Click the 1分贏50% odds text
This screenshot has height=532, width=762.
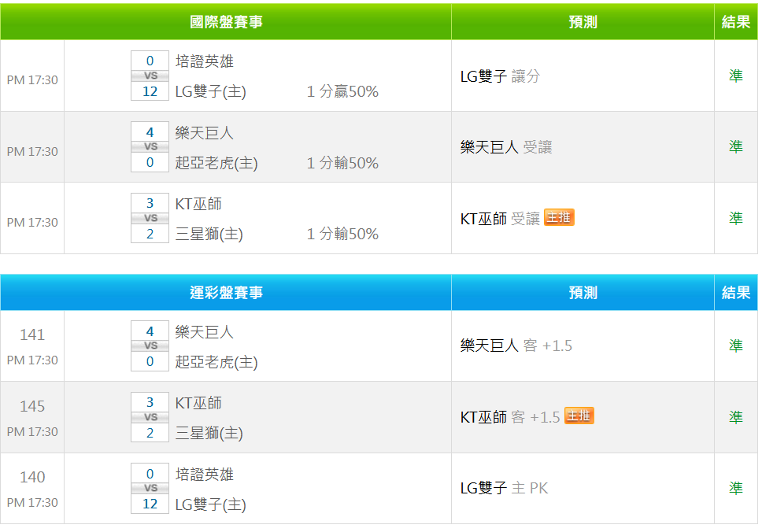click(342, 92)
